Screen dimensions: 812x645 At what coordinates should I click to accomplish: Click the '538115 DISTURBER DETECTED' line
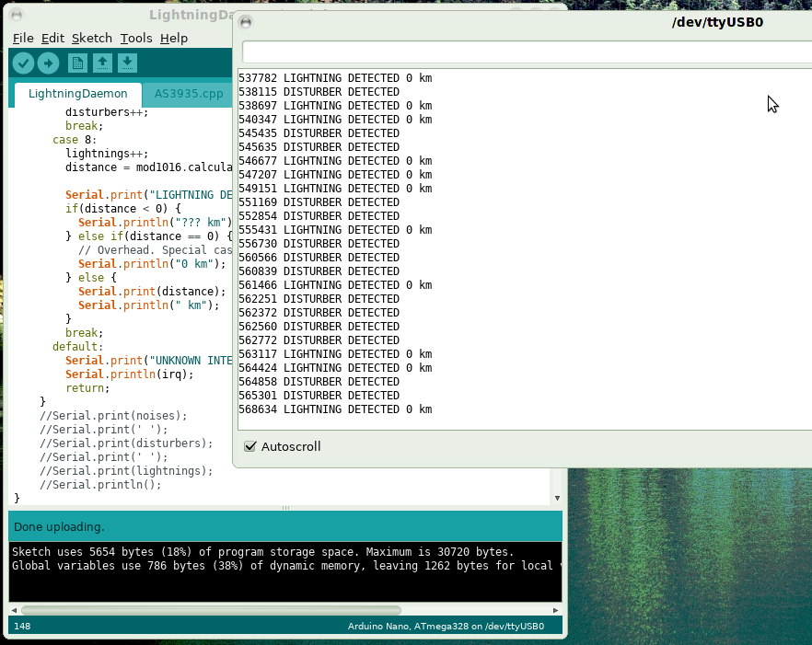pyautogui.click(x=319, y=92)
